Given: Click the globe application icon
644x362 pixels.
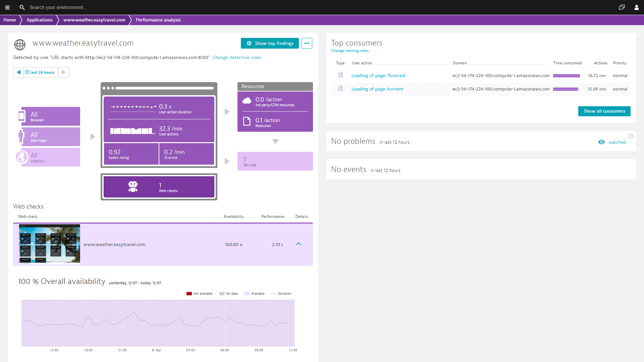Looking at the screenshot, I should 20,44.
